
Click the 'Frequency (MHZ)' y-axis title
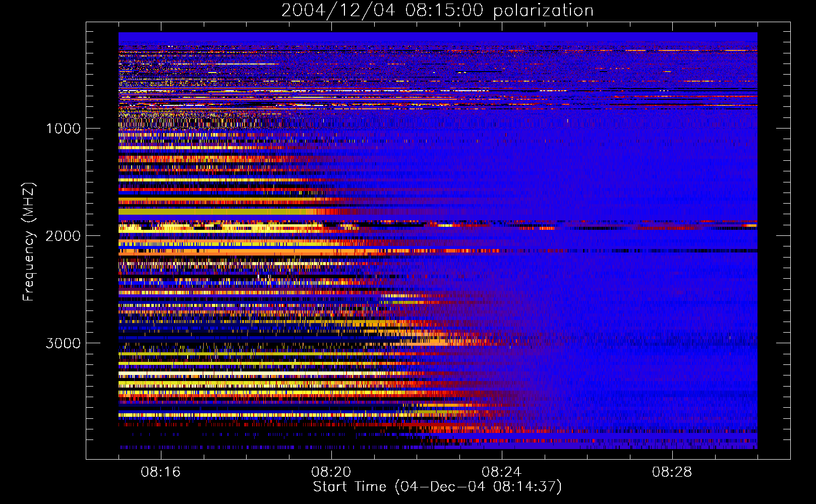(x=29, y=242)
